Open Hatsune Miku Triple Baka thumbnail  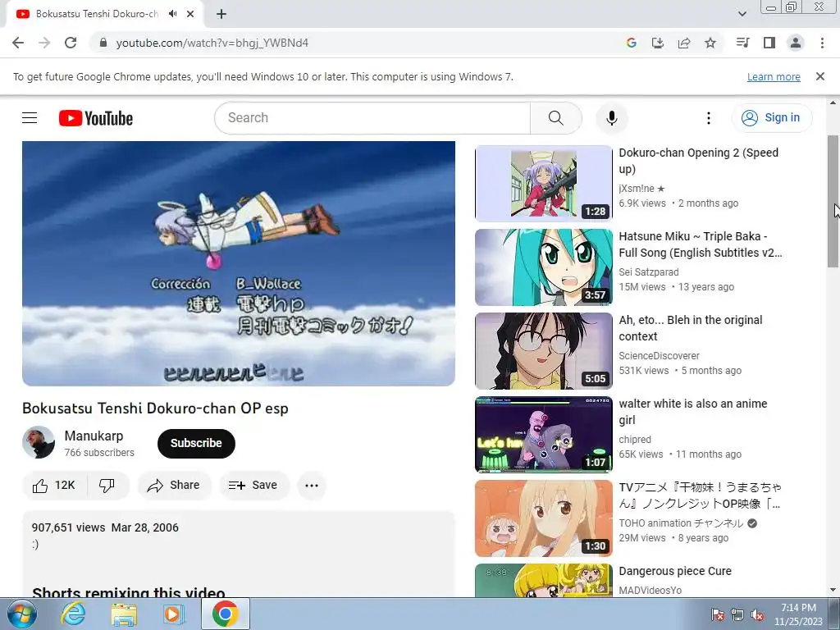tap(543, 267)
